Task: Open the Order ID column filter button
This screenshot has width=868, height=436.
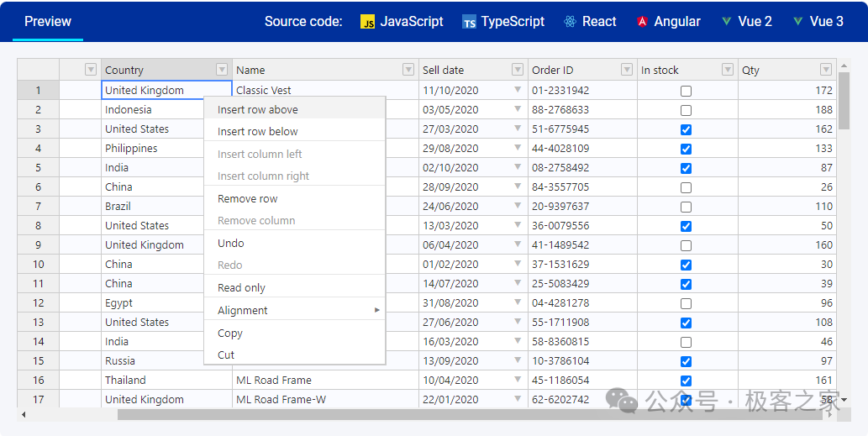Action: (x=627, y=70)
